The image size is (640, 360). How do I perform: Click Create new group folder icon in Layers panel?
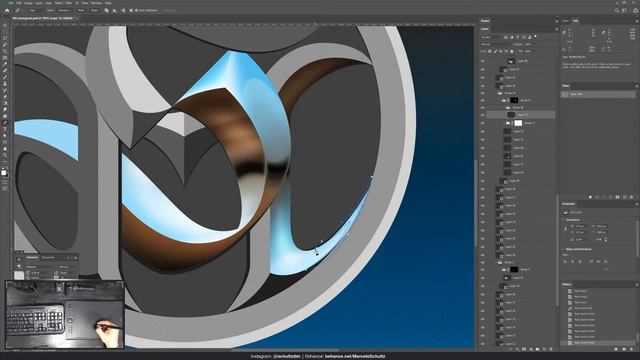coord(538,349)
